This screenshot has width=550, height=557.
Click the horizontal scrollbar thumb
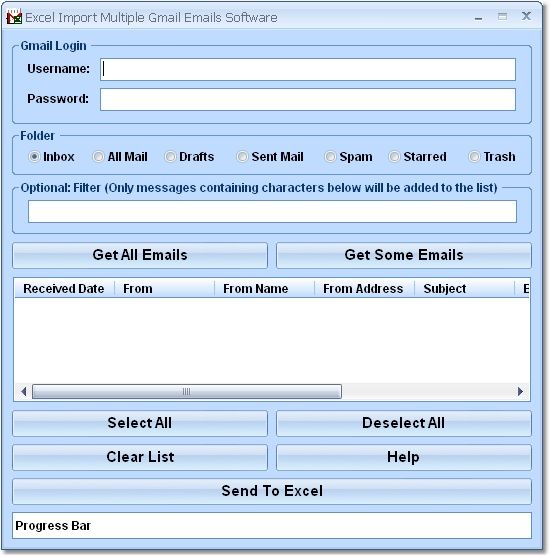pyautogui.click(x=187, y=391)
